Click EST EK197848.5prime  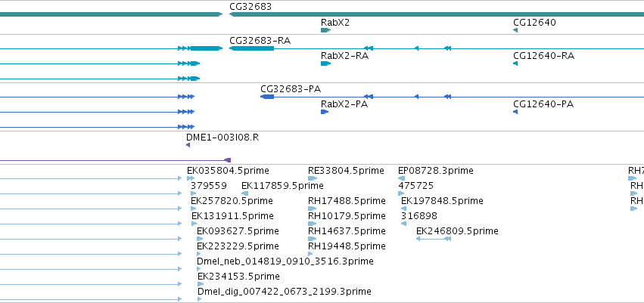point(442,201)
